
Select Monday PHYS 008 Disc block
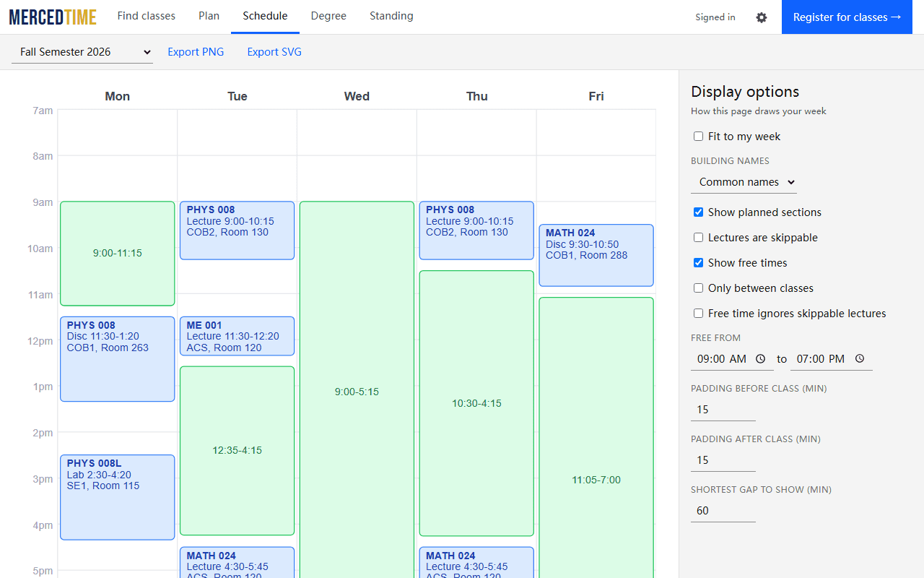pos(118,359)
